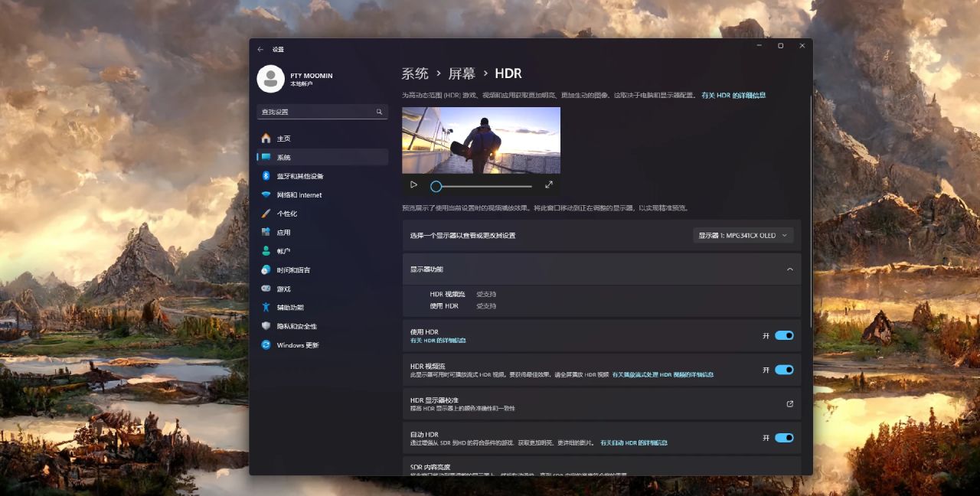Screen dimensions: 980x496
Task: Select 个性化 in the sidebar
Action: tap(322, 214)
